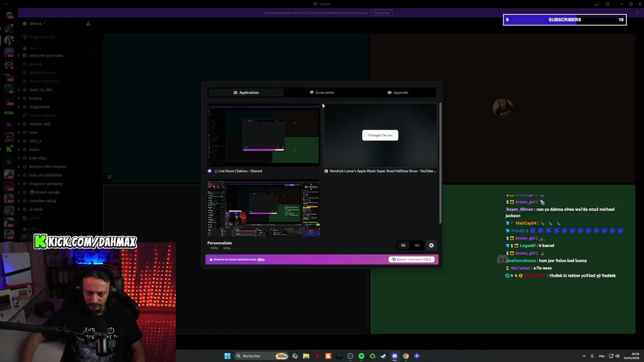The height and width of the screenshot is (362, 644).
Task: Switch to the Écran entier tab
Action: (x=322, y=93)
